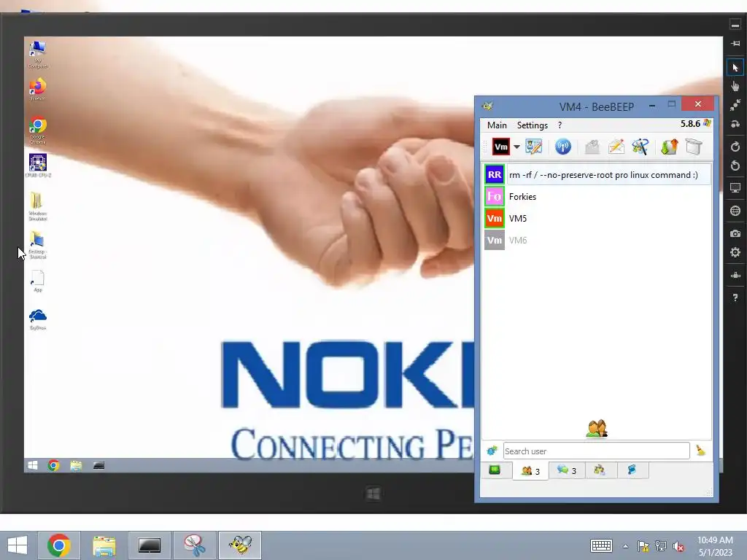
Task: Switch to the green activity tab
Action: pos(495,470)
